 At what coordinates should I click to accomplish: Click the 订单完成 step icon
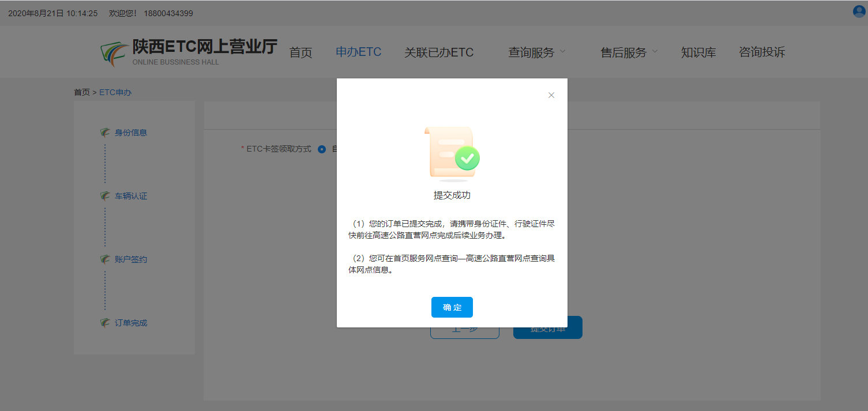click(104, 323)
